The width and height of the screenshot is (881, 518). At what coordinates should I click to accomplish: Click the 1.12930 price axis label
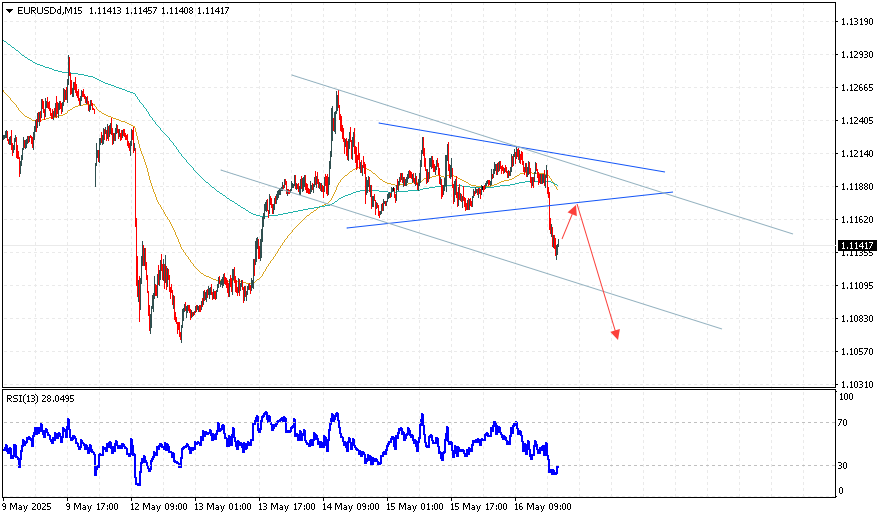tap(857, 54)
